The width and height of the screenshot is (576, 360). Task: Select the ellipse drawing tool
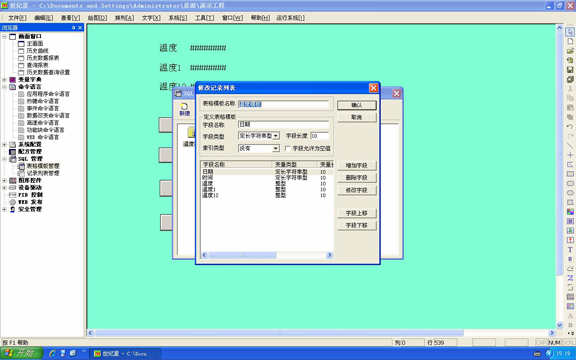click(x=570, y=193)
